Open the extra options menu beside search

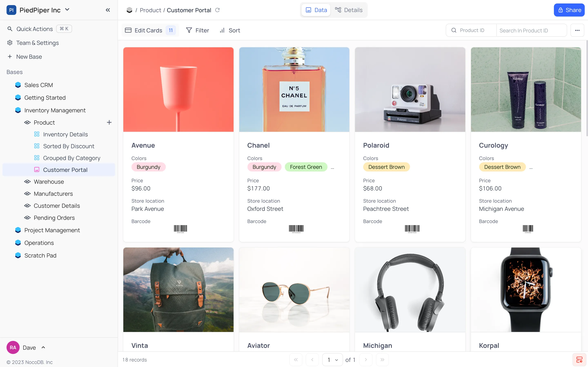click(577, 30)
